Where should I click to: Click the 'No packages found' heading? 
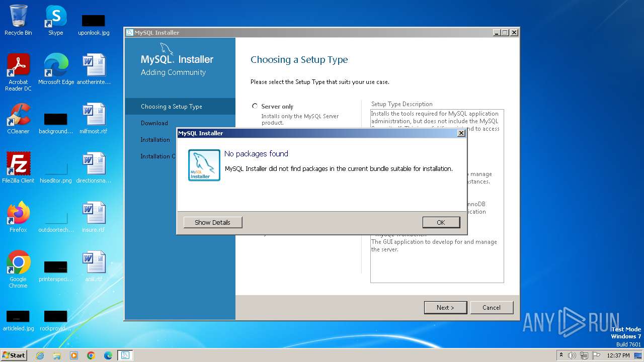coord(256,154)
